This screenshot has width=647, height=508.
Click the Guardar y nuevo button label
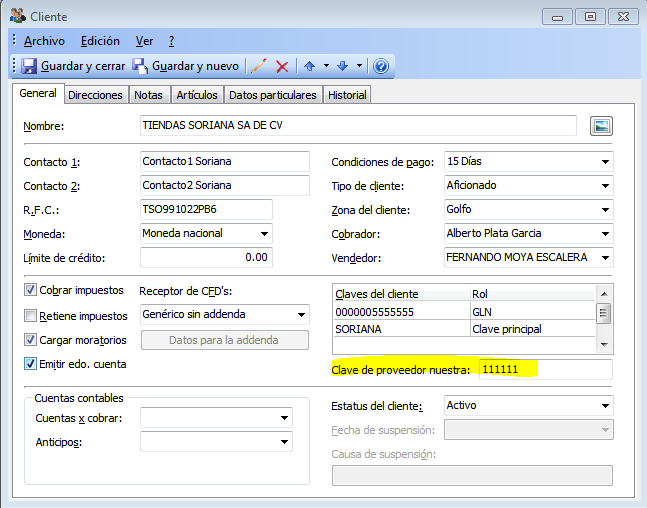pos(195,66)
